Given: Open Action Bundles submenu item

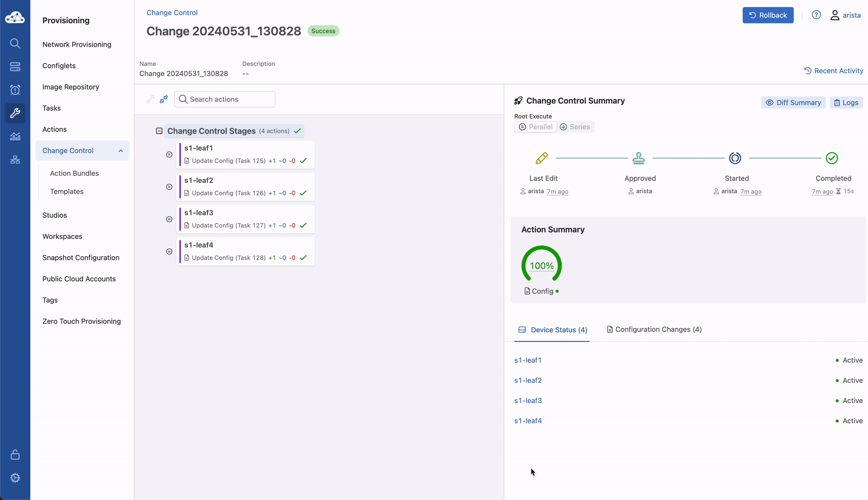Looking at the screenshot, I should tap(74, 173).
